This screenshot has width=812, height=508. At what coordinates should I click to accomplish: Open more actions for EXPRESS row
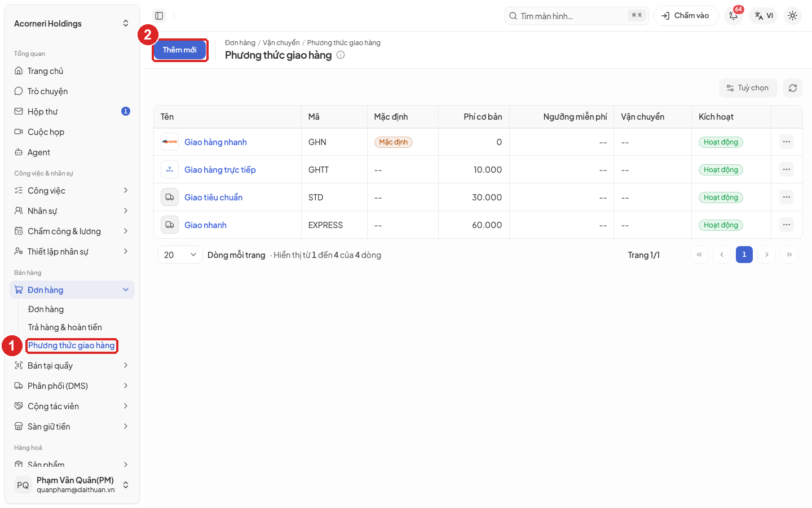pos(787,225)
